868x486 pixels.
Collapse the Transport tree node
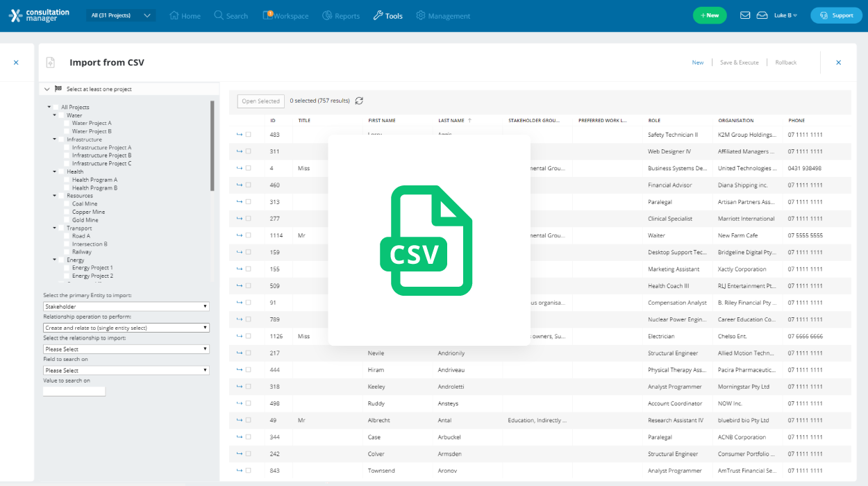coord(55,228)
